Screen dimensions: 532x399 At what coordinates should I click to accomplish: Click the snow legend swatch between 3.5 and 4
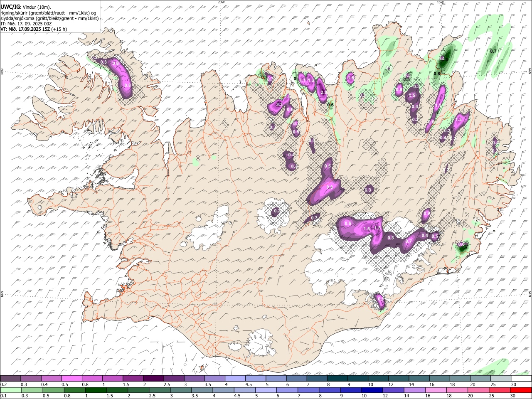click(214, 378)
